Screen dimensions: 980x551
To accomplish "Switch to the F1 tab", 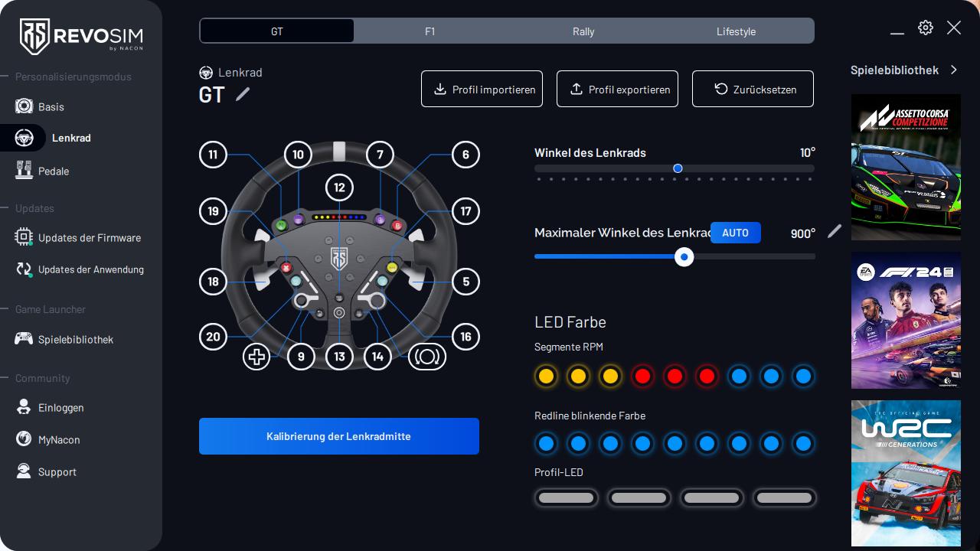I will coord(430,31).
